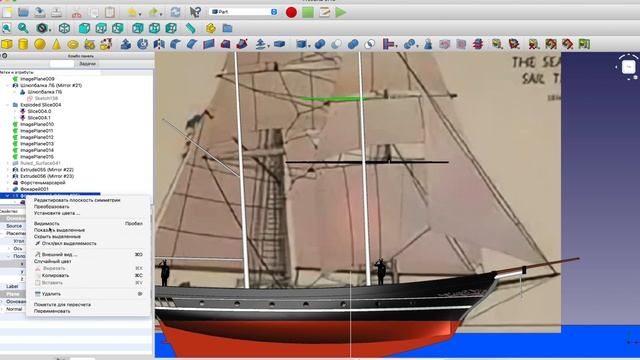The height and width of the screenshot is (360, 640).
Task: Expand the Extrude056 (Mirror #23) node
Action: tap(8, 176)
